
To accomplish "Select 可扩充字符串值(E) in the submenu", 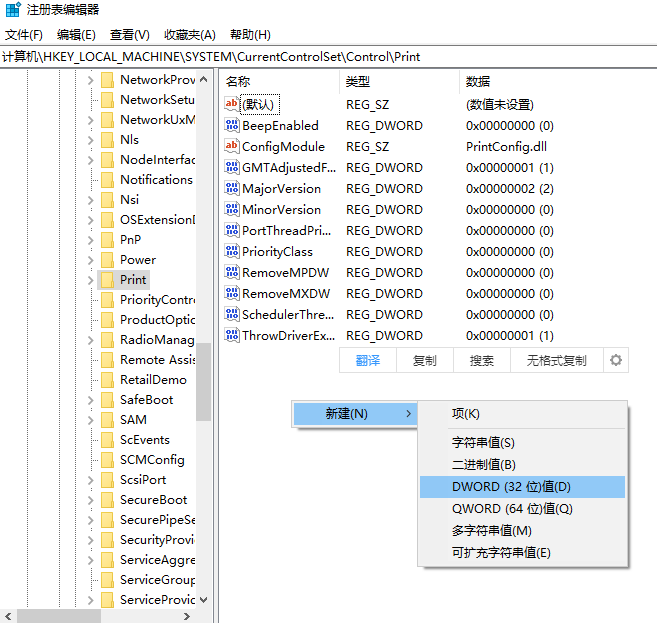I will coord(522,553).
